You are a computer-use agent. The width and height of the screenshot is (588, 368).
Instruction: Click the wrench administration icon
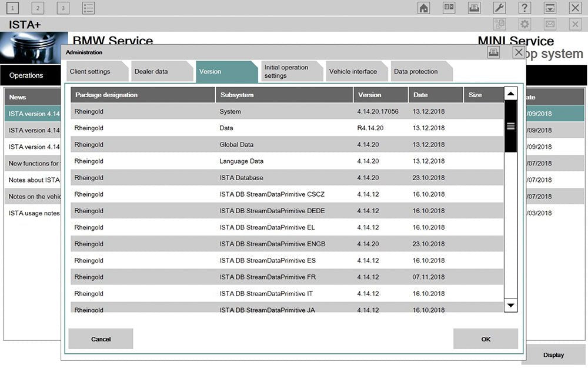[499, 8]
